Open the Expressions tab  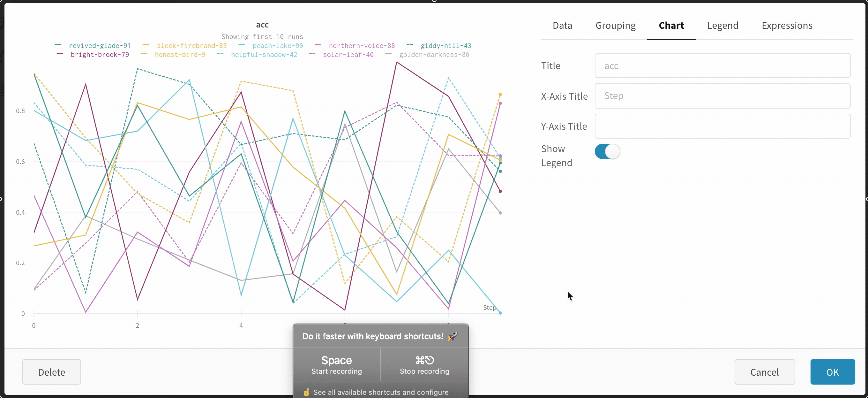pos(787,26)
